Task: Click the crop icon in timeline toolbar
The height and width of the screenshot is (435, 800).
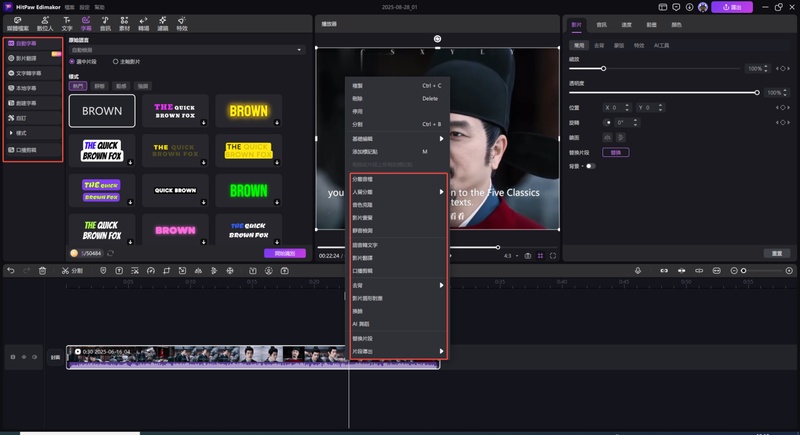Action: [166, 271]
